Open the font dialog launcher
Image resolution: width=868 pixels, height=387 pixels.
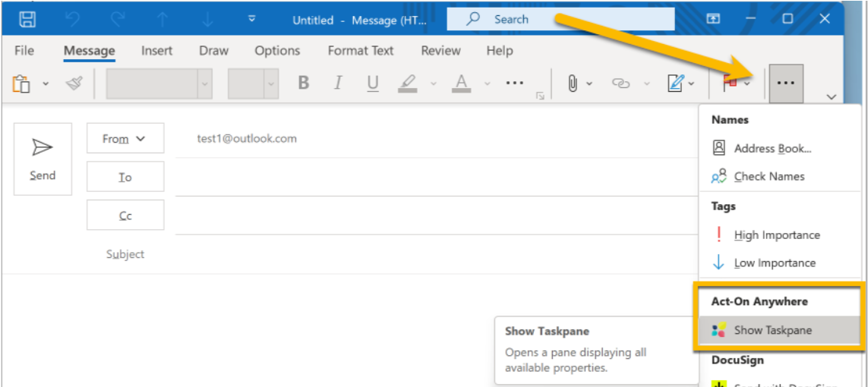coord(540,97)
